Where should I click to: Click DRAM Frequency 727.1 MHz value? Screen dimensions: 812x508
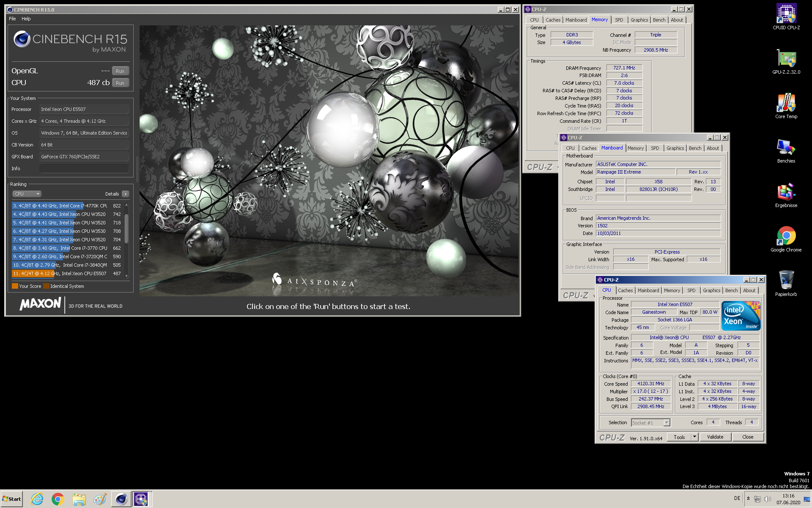coord(624,68)
